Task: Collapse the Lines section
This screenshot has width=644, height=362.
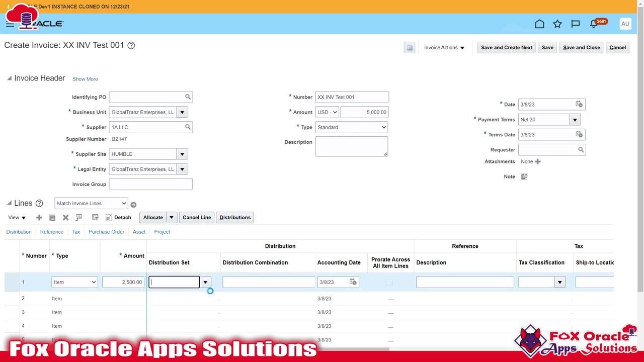Action: click(x=9, y=203)
